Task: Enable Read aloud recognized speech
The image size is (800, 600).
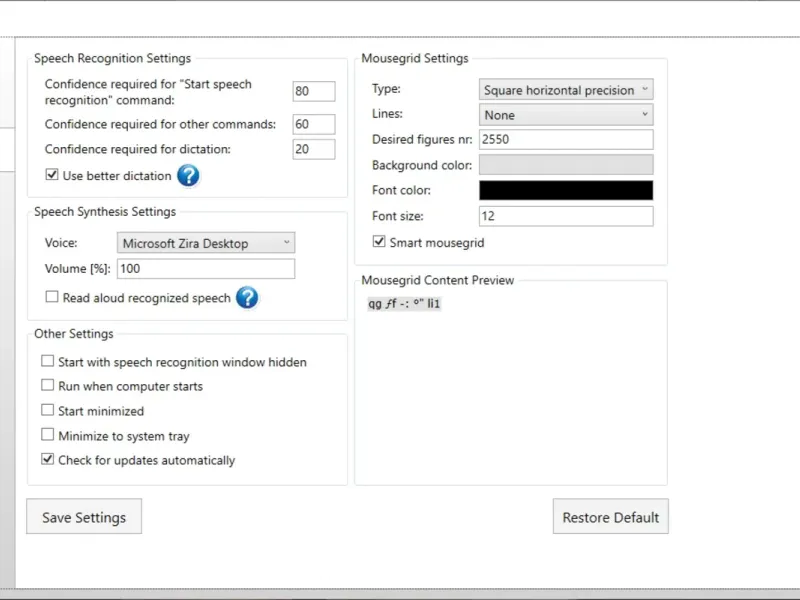Action: [x=52, y=298]
